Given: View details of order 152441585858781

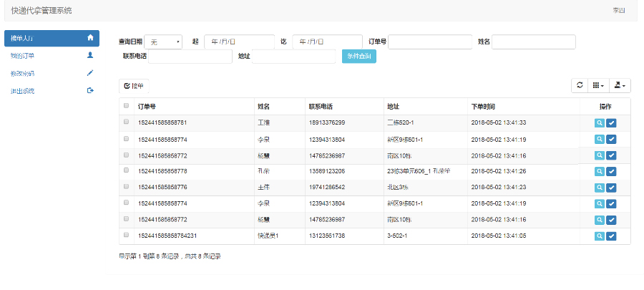Looking at the screenshot, I should pos(599,123).
